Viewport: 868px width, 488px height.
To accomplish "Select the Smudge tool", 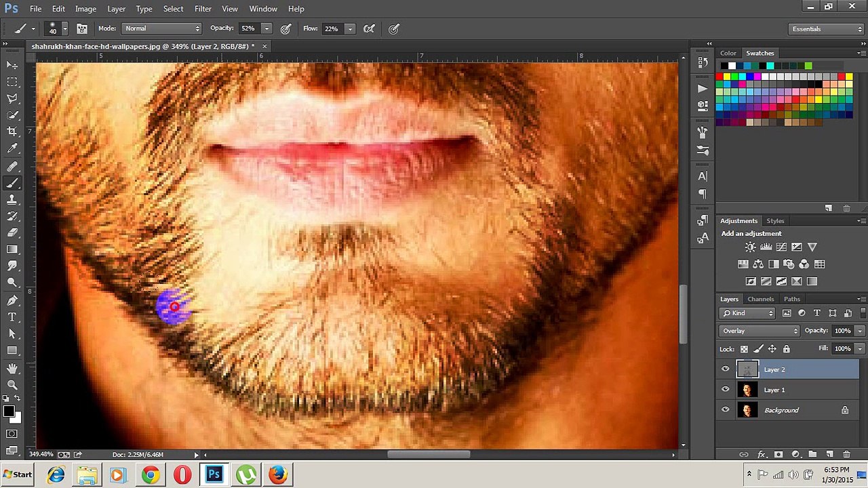I will pyautogui.click(x=12, y=266).
